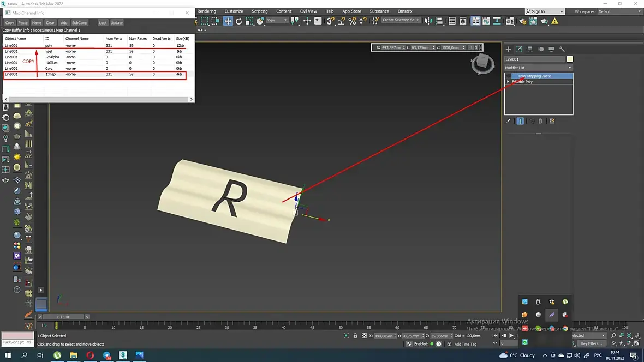The image size is (644, 362).
Task: Open the Utilities wrench panel
Action: (x=562, y=49)
